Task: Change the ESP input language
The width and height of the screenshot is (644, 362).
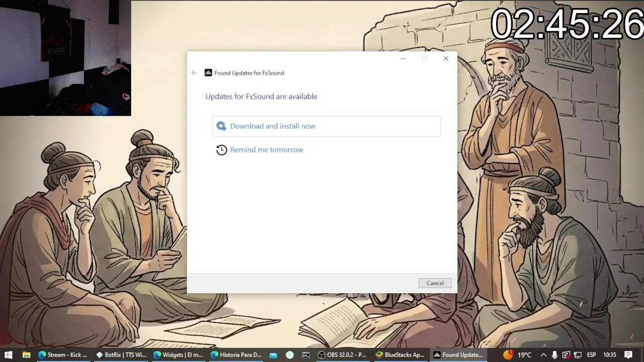Action: tap(592, 355)
